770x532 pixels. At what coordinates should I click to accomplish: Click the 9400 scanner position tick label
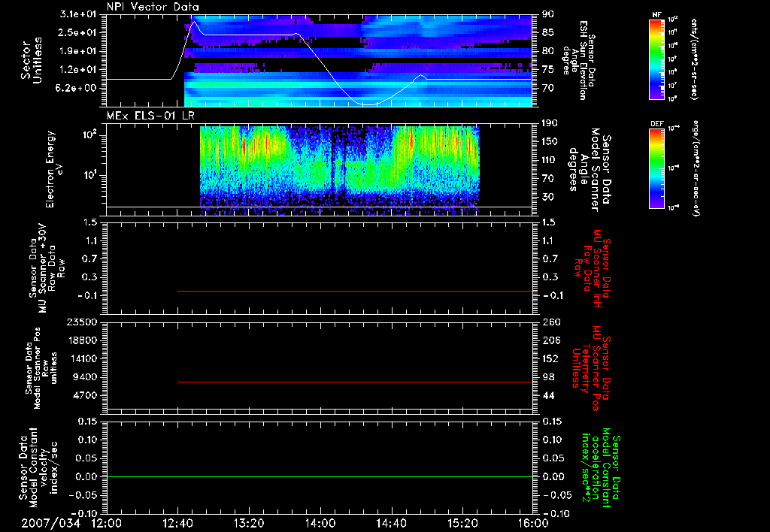coord(85,377)
